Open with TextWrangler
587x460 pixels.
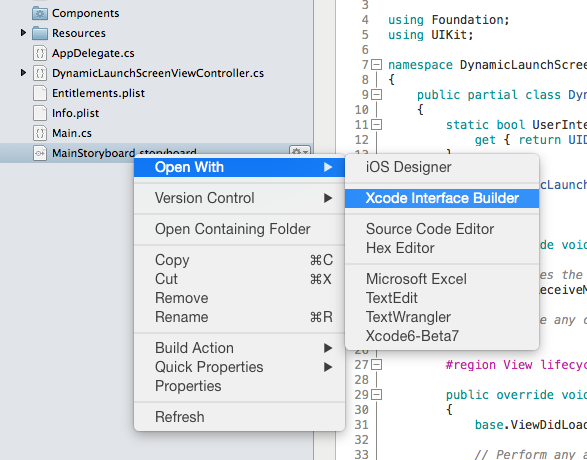442,317
